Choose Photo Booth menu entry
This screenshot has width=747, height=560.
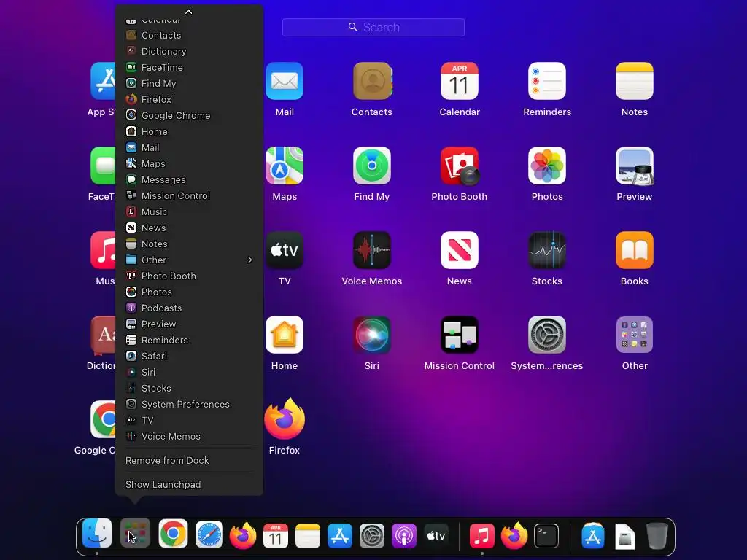(x=189, y=276)
